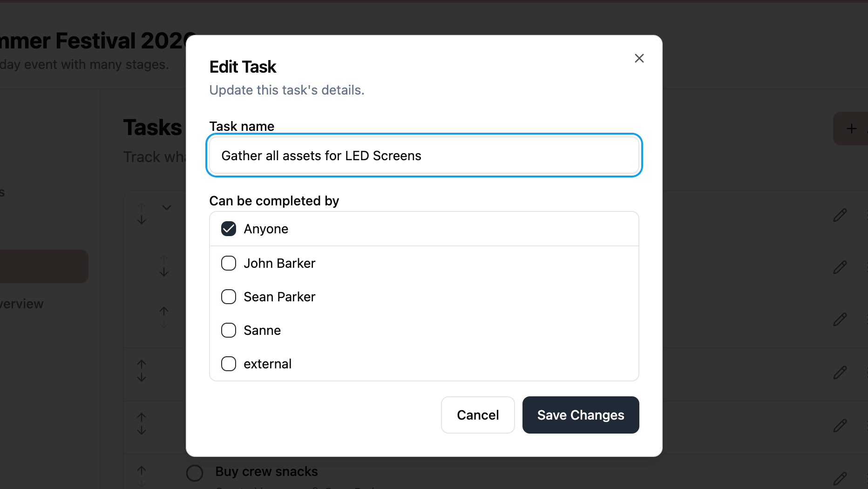Click the Save Changes button
This screenshot has width=868, height=489.
coord(580,415)
